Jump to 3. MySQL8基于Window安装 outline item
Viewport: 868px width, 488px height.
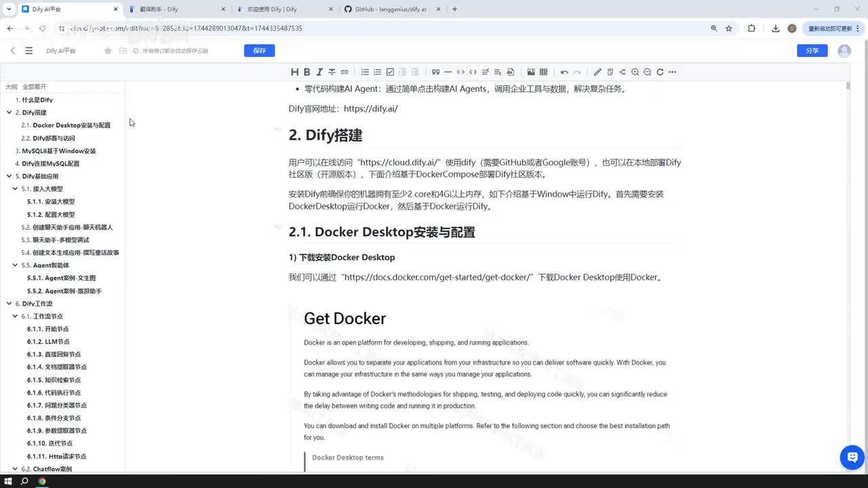pos(56,151)
